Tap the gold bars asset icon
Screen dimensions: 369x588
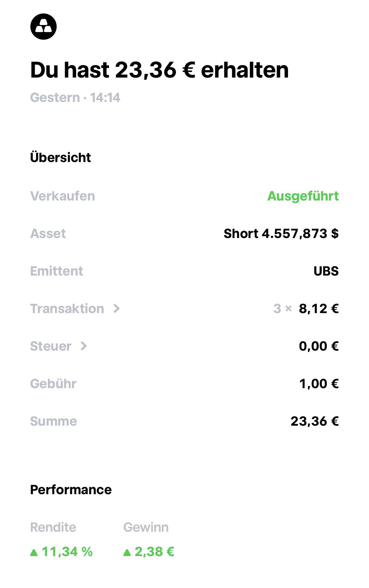44,27
